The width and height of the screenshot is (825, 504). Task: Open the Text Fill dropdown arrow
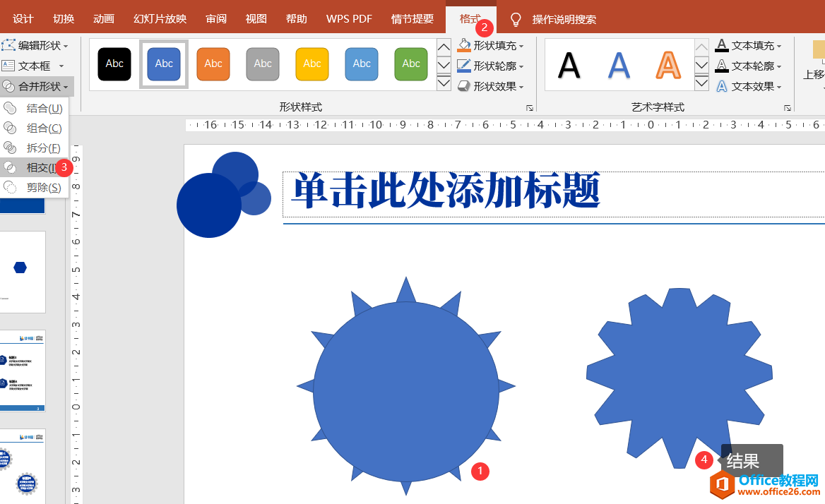click(779, 47)
